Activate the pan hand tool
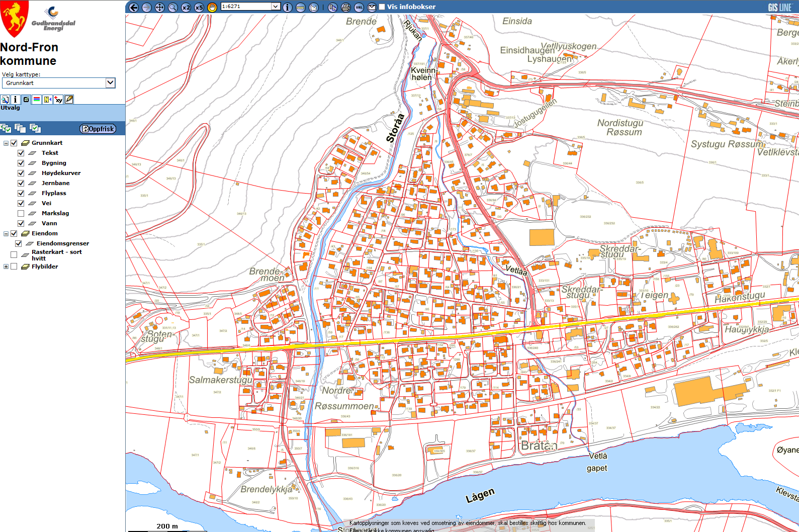 pos(212,7)
